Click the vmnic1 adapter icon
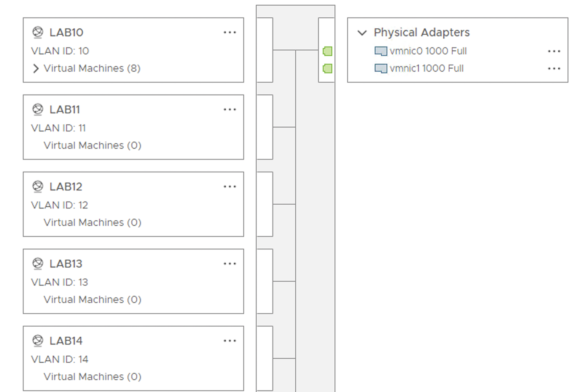Image resolution: width=578 pixels, height=392 pixels. click(x=381, y=68)
